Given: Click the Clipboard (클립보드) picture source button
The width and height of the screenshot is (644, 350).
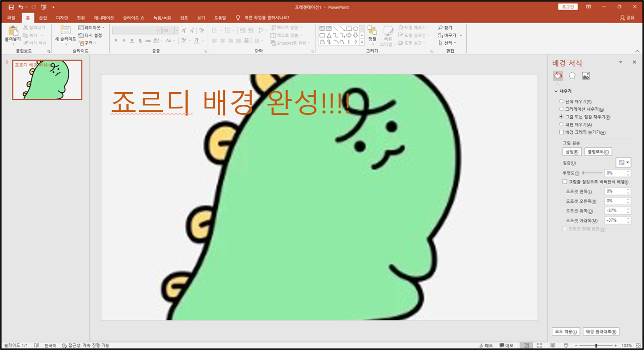Looking at the screenshot, I should pyautogui.click(x=598, y=151).
